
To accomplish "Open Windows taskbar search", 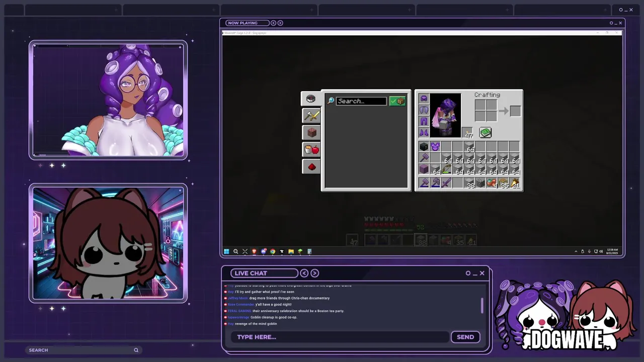I will click(235, 251).
